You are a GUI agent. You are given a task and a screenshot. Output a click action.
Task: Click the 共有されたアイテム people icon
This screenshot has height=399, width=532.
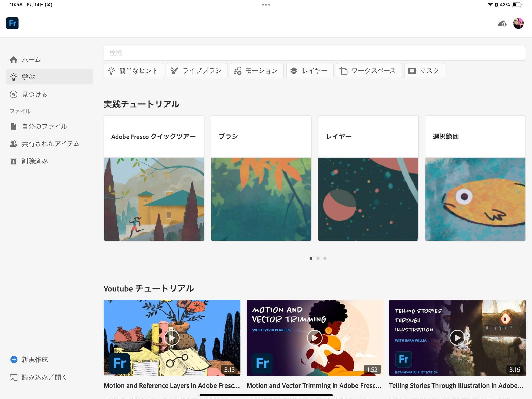(14, 144)
